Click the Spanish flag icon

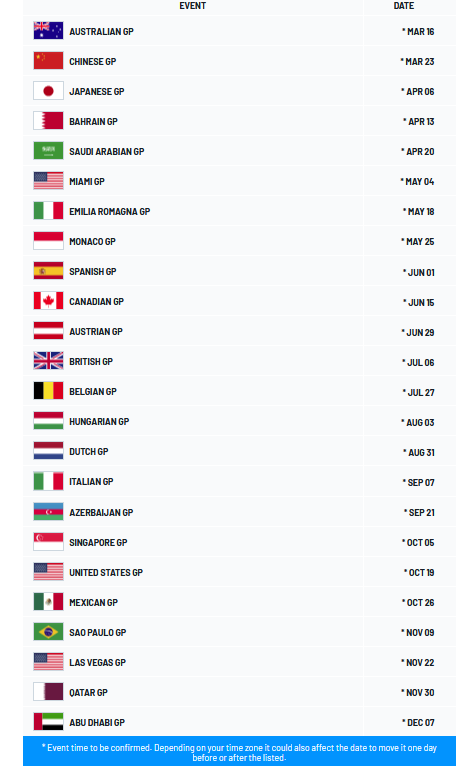[x=48, y=271]
